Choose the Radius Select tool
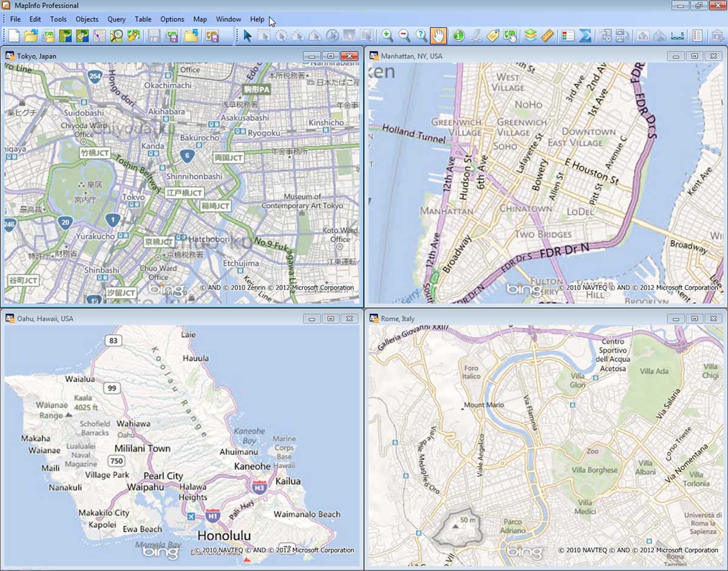 [281, 36]
